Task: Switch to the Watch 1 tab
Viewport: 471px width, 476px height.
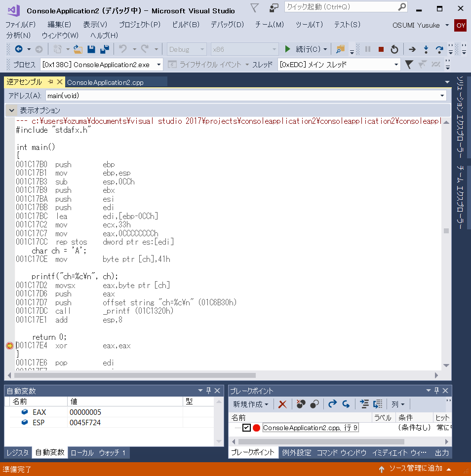Action: 112,453
